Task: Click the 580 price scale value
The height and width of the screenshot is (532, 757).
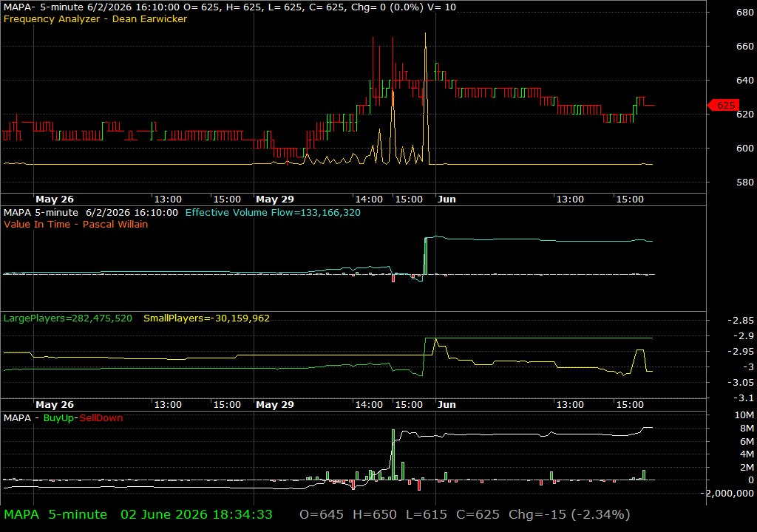Action: click(745, 182)
